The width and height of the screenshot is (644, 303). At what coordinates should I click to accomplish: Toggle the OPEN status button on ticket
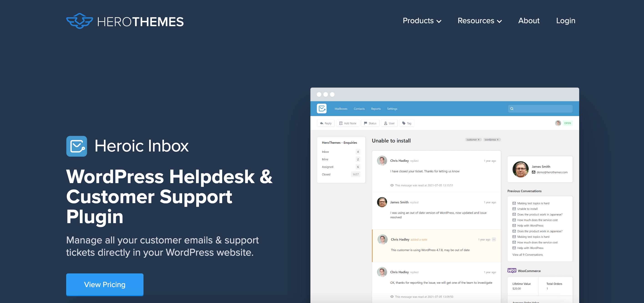pyautogui.click(x=568, y=123)
